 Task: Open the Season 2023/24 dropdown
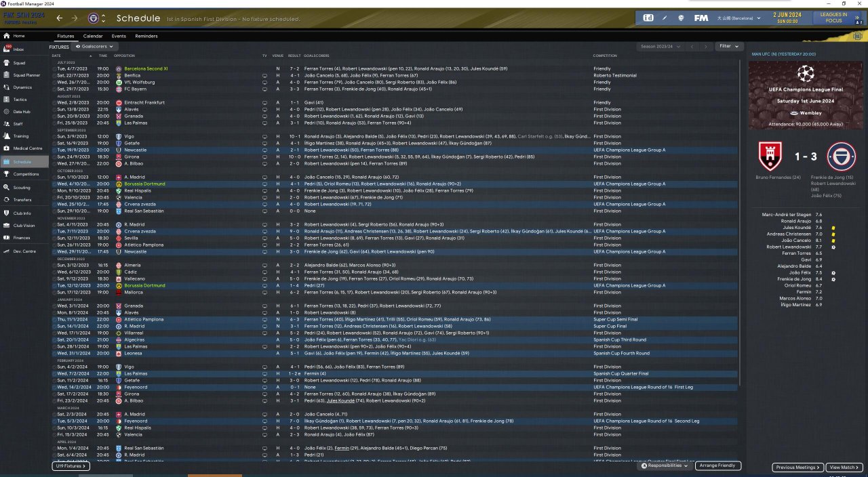(x=661, y=46)
